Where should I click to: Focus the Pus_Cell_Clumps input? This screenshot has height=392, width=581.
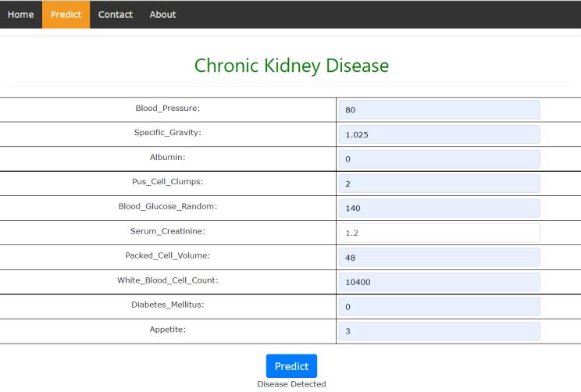439,184
